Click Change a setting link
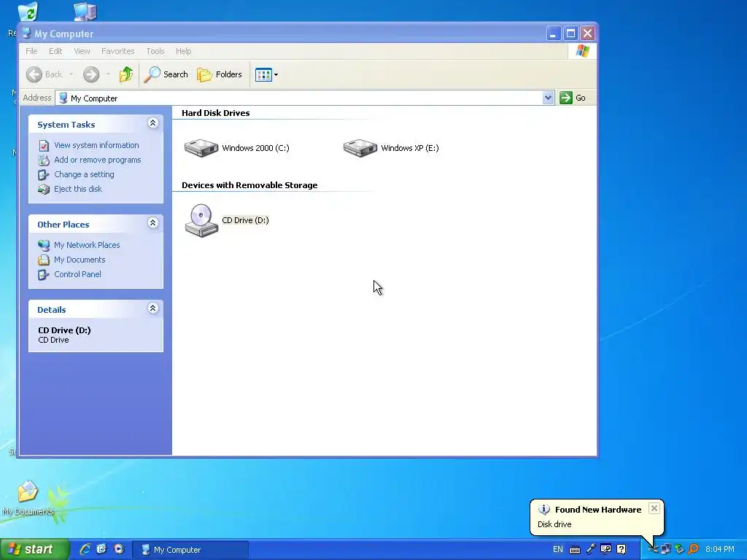Viewport: 747px width, 560px height. coord(84,174)
